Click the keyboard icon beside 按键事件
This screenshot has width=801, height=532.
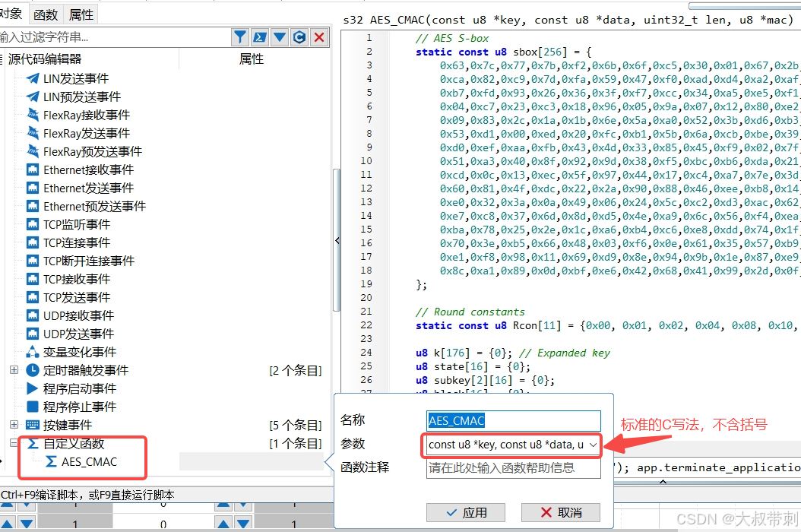[x=33, y=425]
